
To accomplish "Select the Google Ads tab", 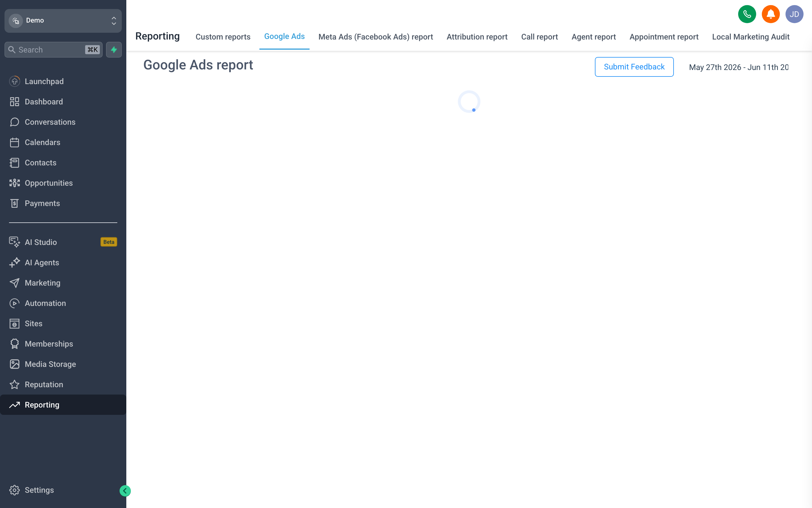I will (284, 36).
